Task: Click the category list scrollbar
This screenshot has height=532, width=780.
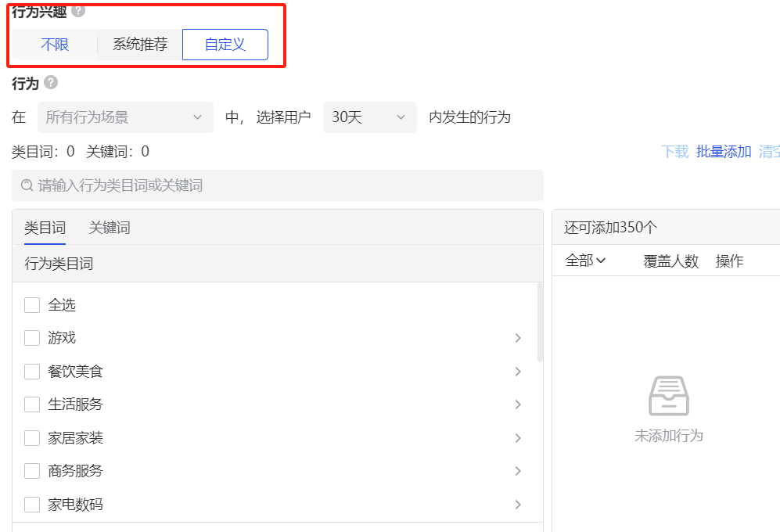Action: click(x=541, y=322)
